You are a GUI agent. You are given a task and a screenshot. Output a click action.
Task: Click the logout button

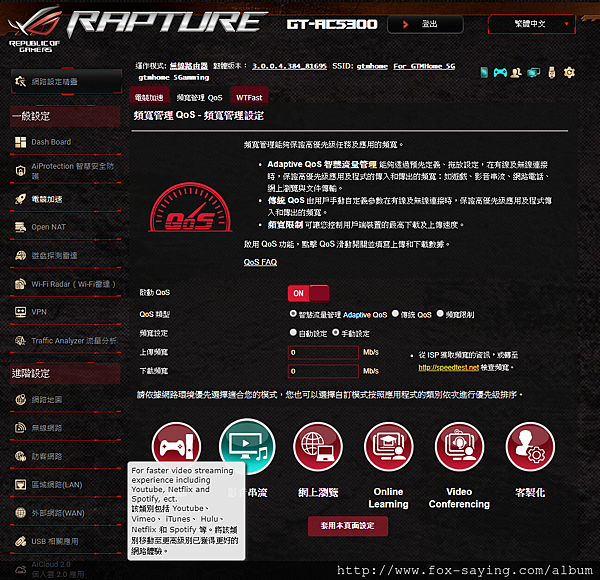pos(425,24)
